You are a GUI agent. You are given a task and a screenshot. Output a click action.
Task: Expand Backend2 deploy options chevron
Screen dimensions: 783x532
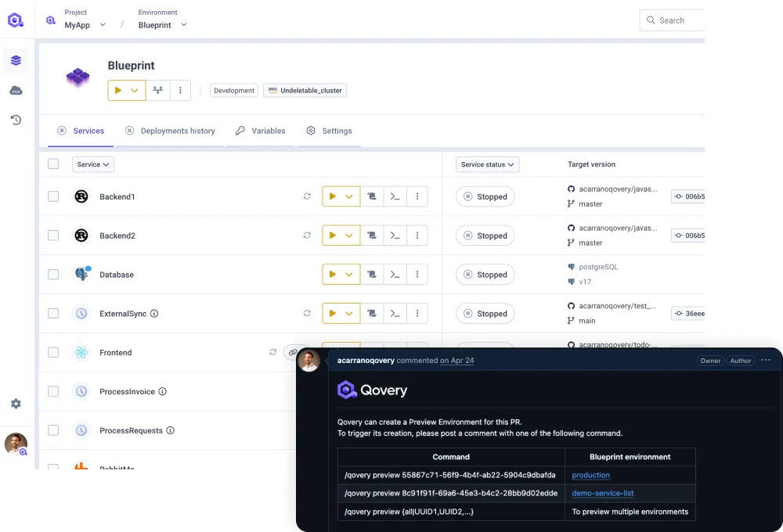click(349, 235)
